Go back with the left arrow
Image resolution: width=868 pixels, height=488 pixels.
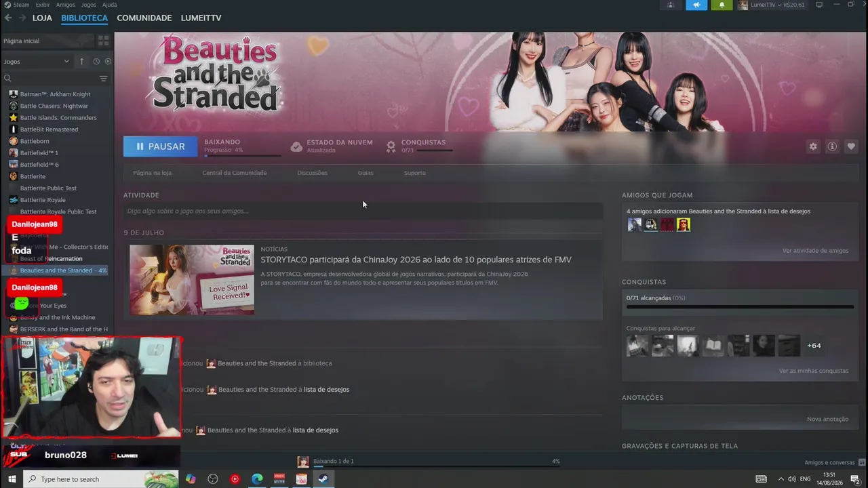[x=8, y=18]
